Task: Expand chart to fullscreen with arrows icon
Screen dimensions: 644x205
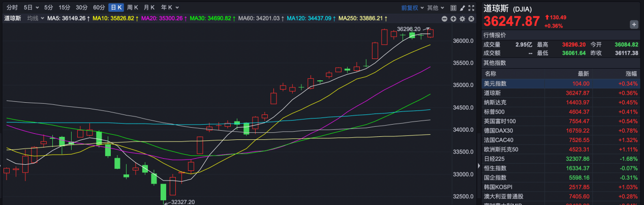Action: click(x=471, y=8)
